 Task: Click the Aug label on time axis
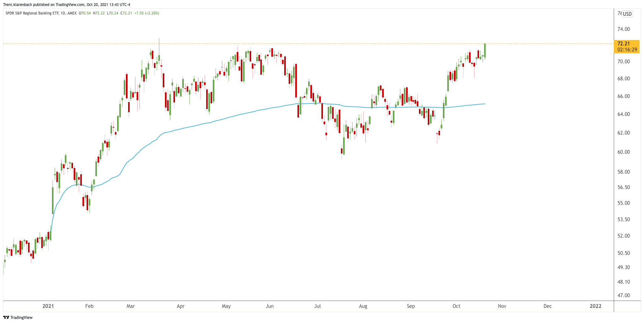363,306
